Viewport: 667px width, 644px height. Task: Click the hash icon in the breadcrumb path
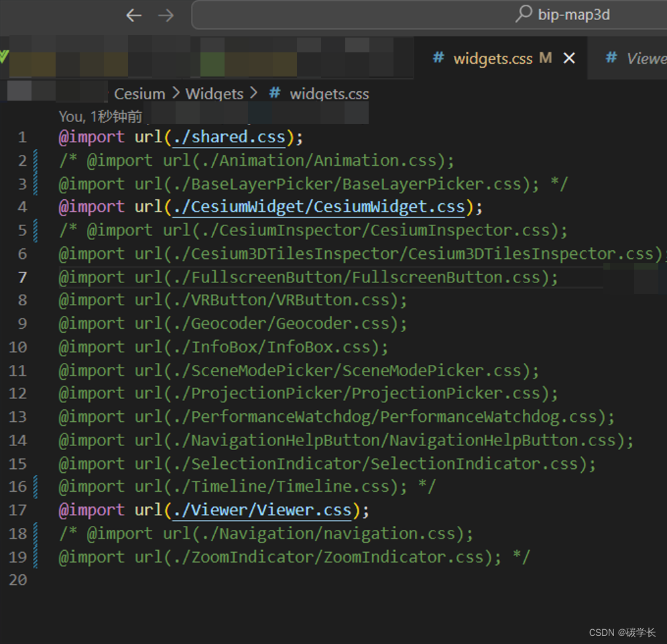coord(274,93)
